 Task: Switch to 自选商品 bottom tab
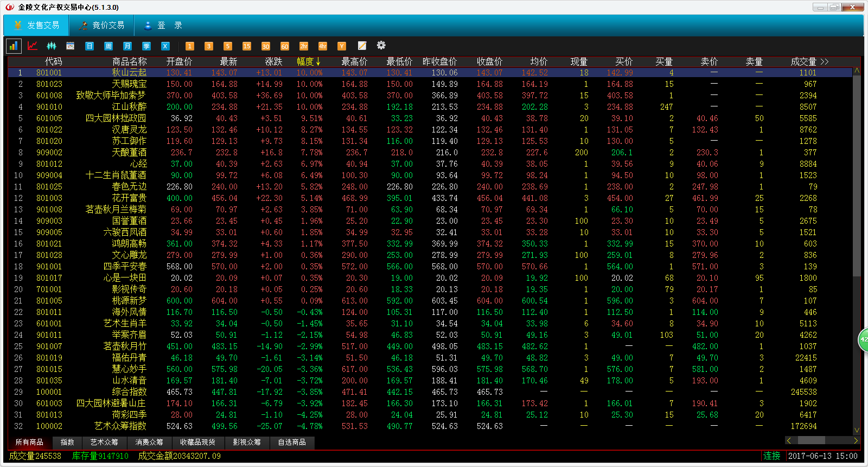[292, 443]
